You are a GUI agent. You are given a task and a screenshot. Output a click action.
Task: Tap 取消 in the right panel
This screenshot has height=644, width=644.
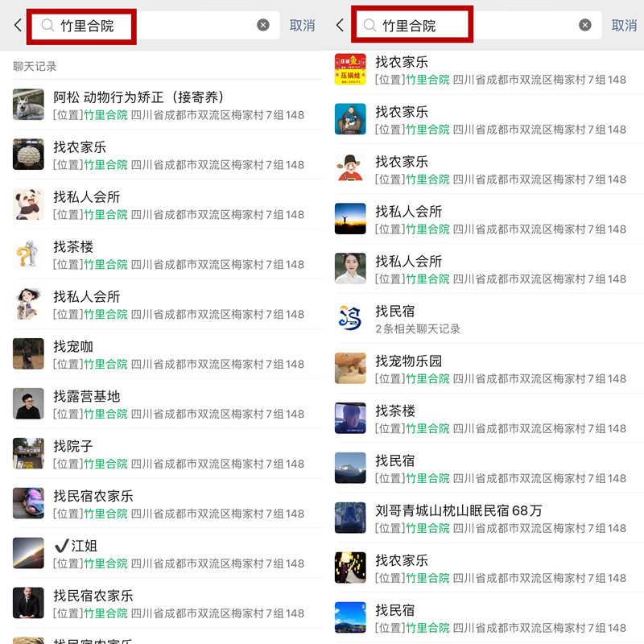(x=624, y=26)
